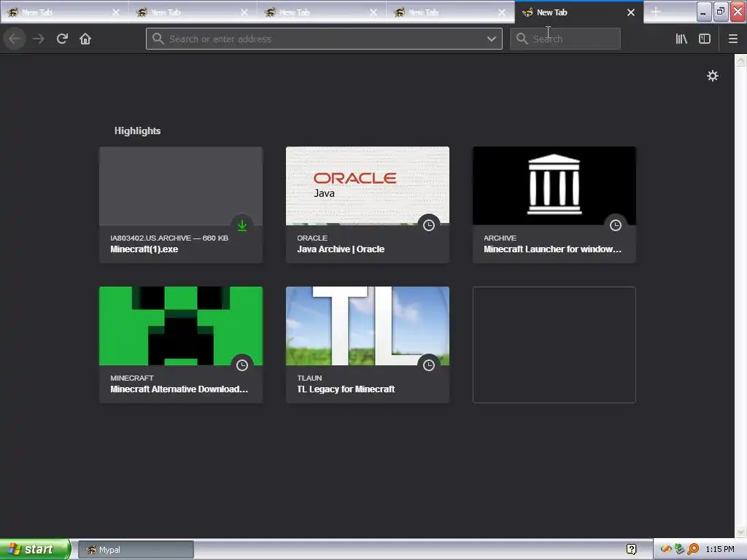
Task: Open the Minecraft(1).exe download highlight
Action: pos(181,205)
